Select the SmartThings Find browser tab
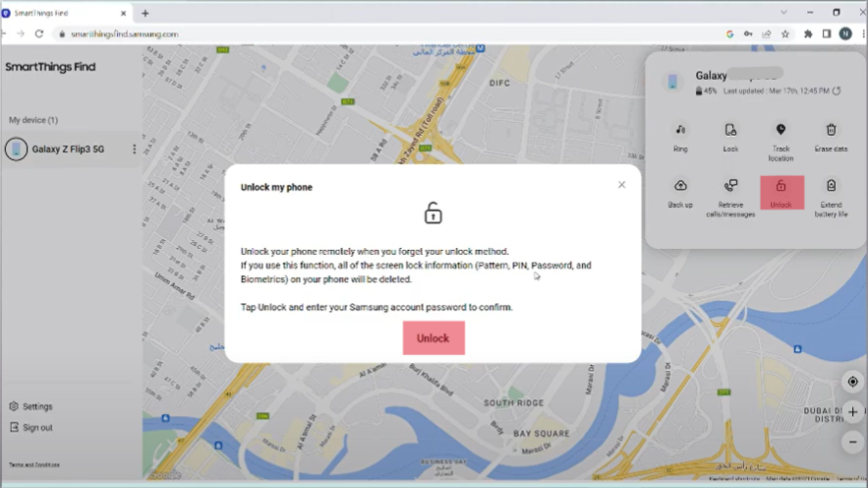Screen dimensions: 868x488 tap(65, 14)
